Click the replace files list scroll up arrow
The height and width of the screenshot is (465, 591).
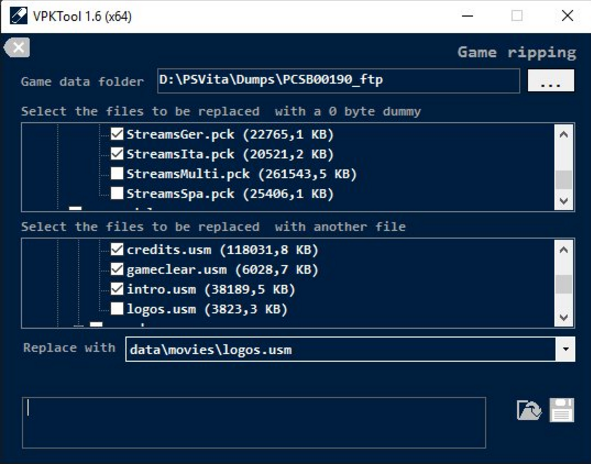(x=564, y=250)
